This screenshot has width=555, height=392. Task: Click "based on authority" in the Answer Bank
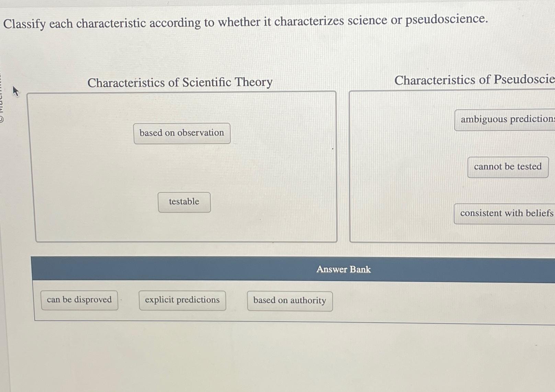[290, 300]
